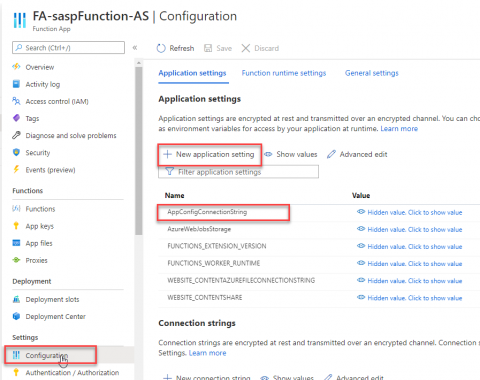Show hidden value for WEBSITE_CONTENTSHARE

409,298
